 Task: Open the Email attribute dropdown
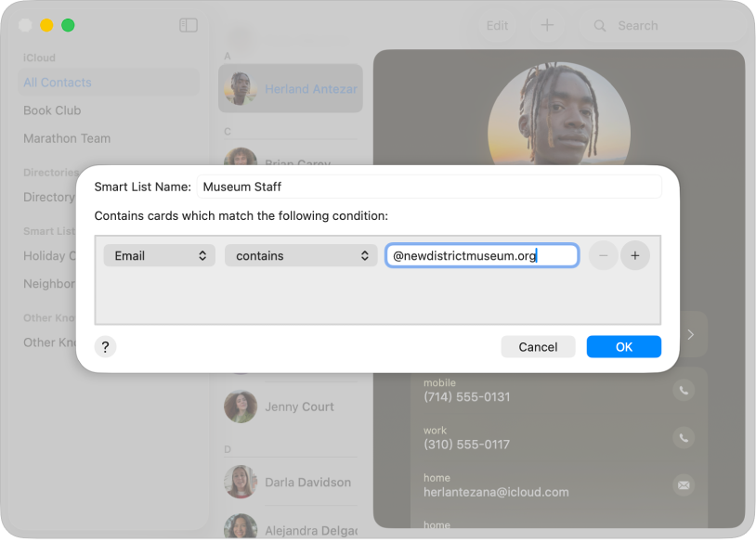159,254
